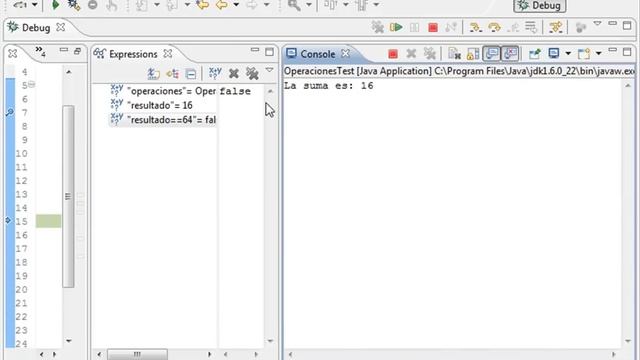Open the Expressions view menu

[x=269, y=70]
